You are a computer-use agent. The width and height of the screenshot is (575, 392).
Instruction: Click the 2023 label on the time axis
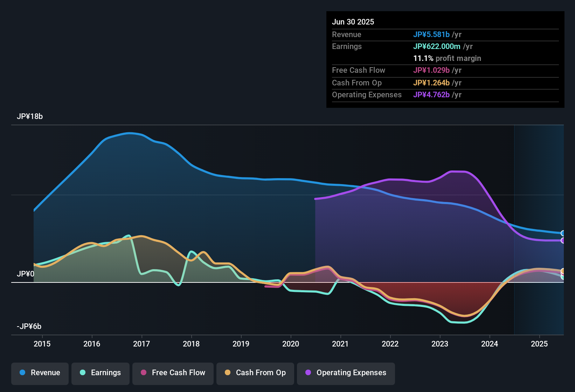click(x=440, y=344)
